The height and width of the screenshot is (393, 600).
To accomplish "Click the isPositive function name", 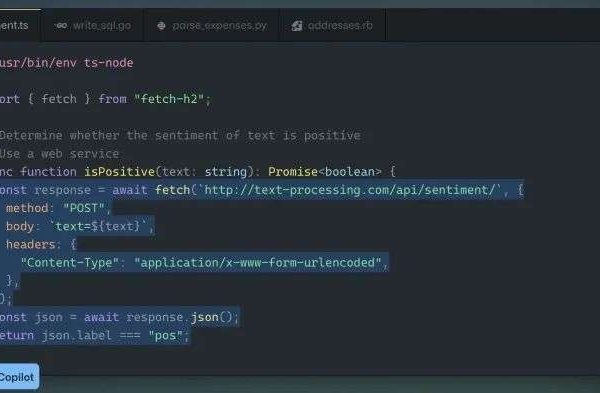I will pos(119,172).
